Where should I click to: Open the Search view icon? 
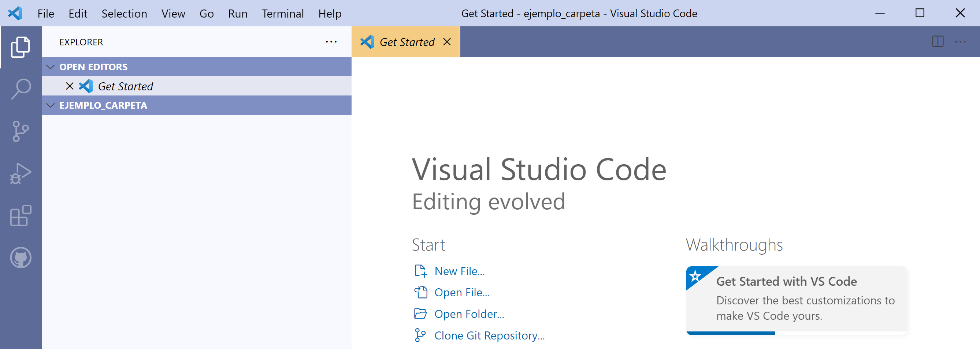pos(21,89)
